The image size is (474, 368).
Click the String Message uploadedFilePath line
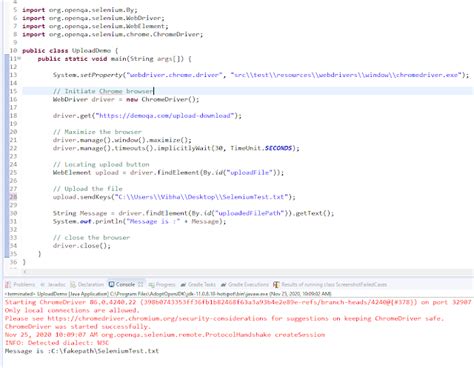click(x=193, y=213)
